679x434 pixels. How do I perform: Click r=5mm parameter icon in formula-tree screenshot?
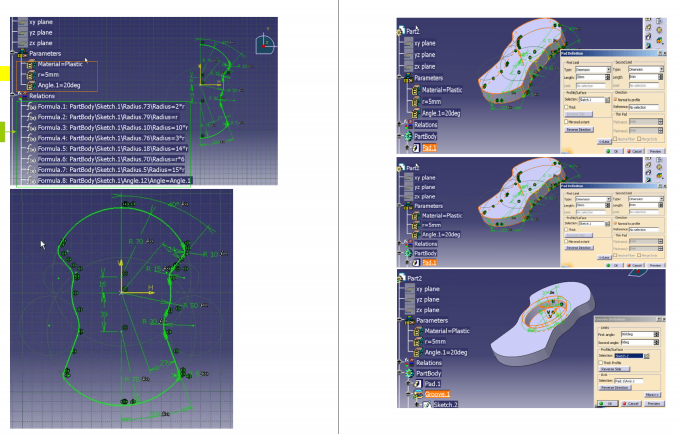tap(31, 74)
